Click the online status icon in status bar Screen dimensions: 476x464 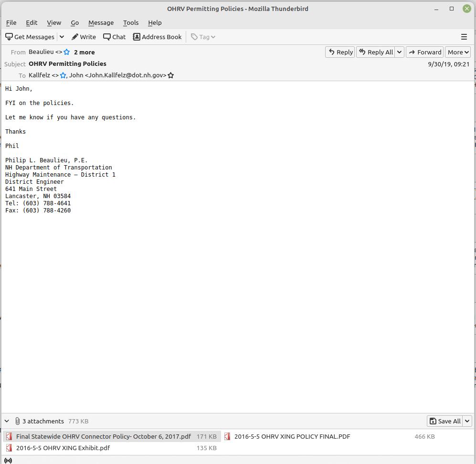tap(8, 460)
